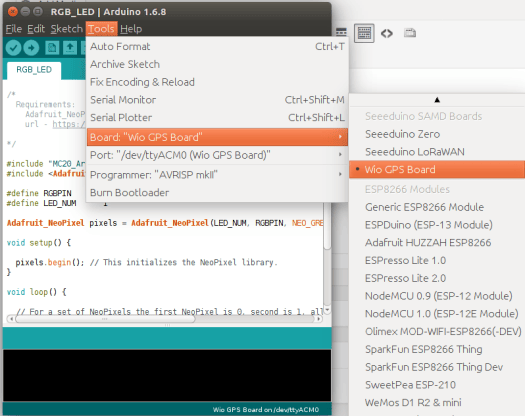Click the Open sketch upward arrow icon
Image resolution: width=525 pixels, height=416 pixels.
click(70, 48)
